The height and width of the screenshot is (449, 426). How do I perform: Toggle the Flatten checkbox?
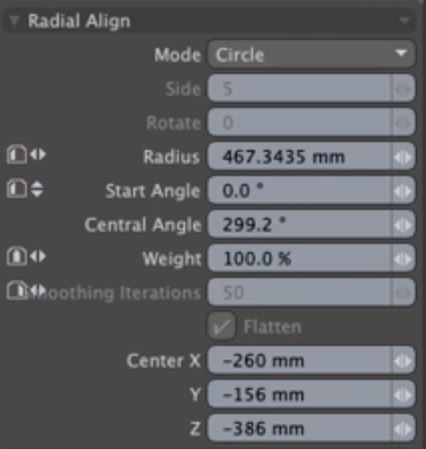(x=222, y=326)
